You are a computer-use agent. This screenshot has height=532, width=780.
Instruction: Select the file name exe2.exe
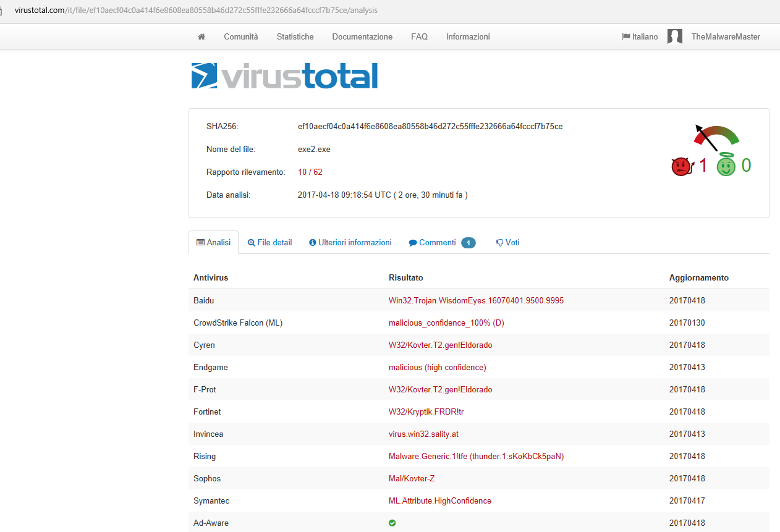pyautogui.click(x=314, y=149)
